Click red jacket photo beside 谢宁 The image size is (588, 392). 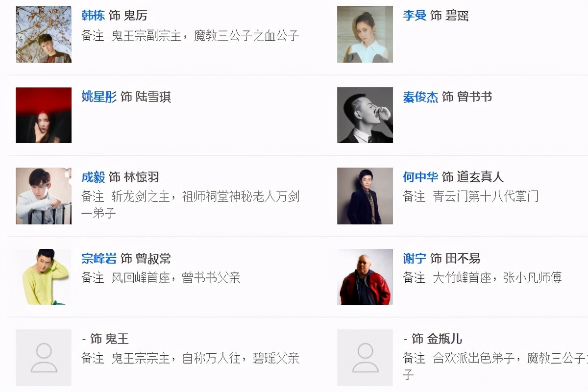(x=365, y=277)
